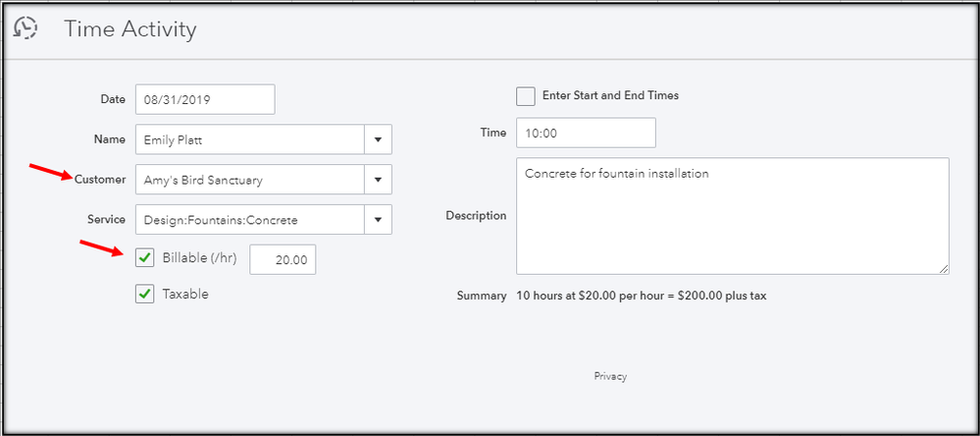Click the Time Activity heading

[130, 28]
